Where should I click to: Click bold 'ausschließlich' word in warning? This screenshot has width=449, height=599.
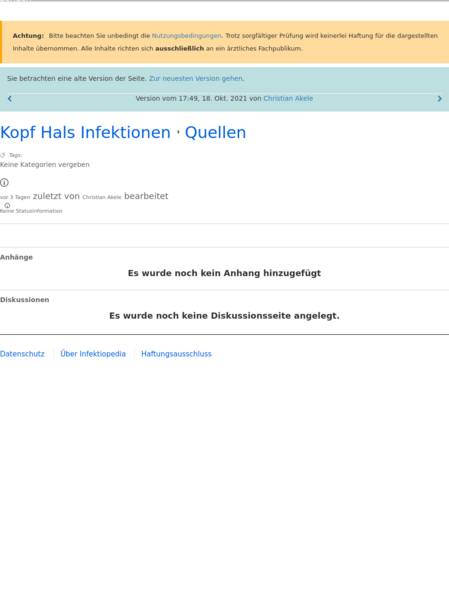(180, 49)
